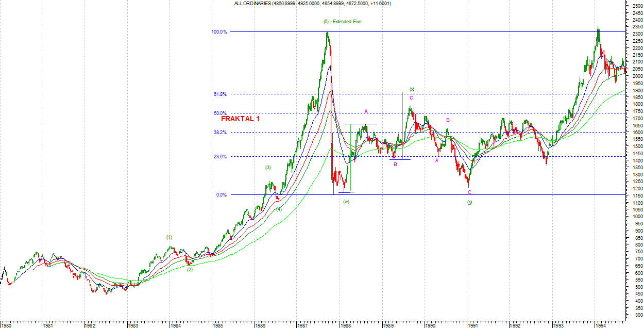Select the 1982 year label
The height and width of the screenshot is (328, 644).
pos(90,325)
